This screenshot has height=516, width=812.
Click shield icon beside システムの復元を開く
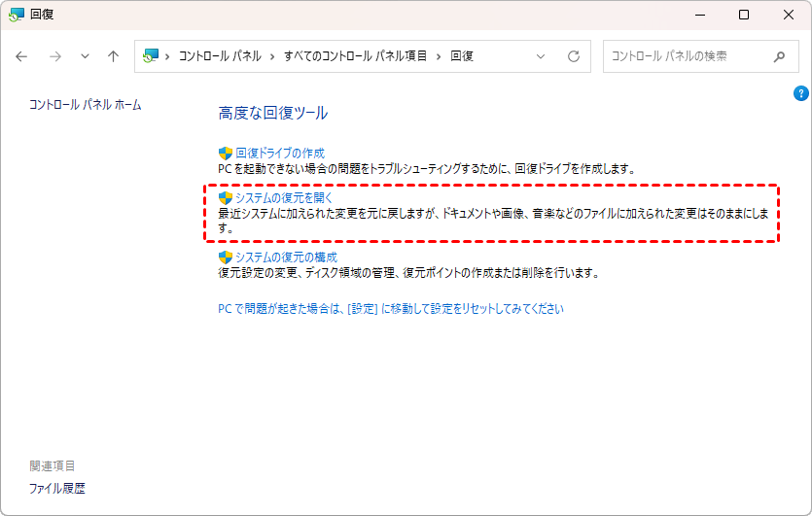coord(226,197)
